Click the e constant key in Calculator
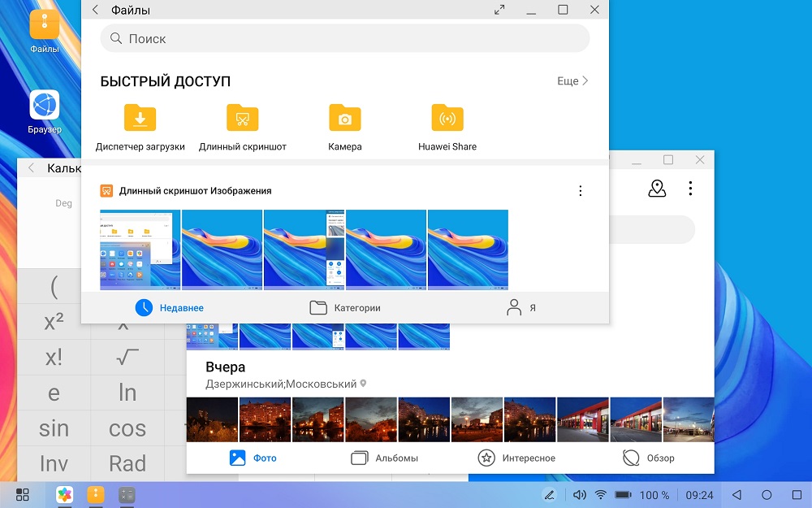812x508 pixels. (x=54, y=393)
